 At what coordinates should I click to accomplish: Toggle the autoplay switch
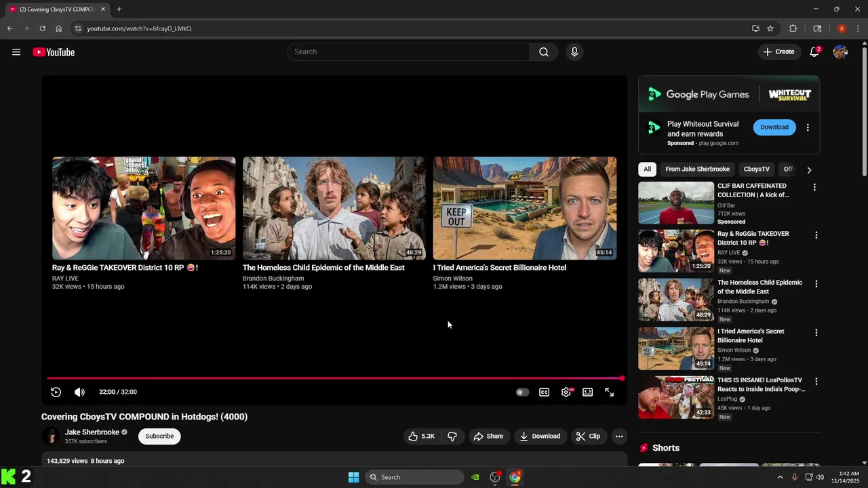pos(522,392)
